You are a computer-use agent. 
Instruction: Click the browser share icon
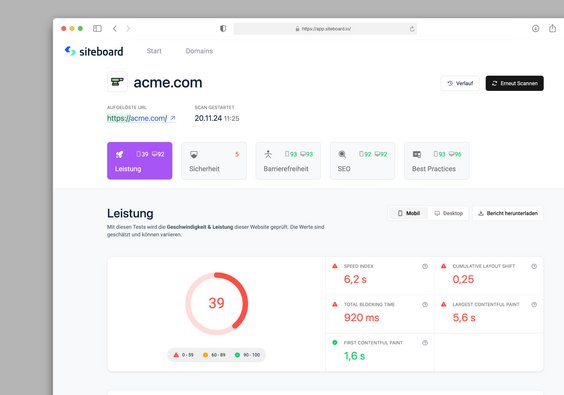coord(552,28)
